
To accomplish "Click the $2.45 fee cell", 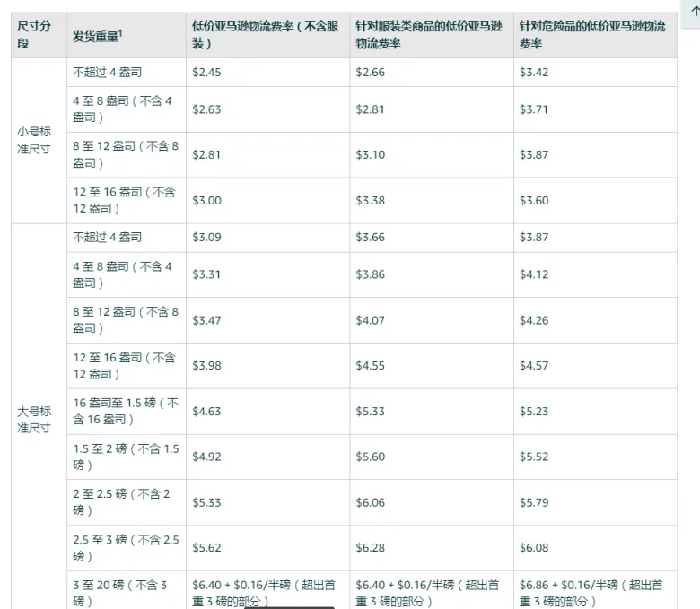I will coord(267,73).
